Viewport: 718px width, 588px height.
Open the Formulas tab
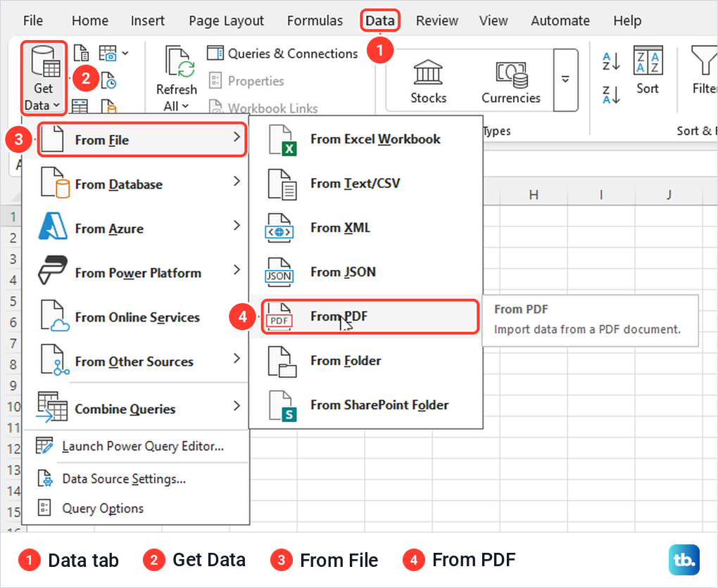click(x=315, y=20)
